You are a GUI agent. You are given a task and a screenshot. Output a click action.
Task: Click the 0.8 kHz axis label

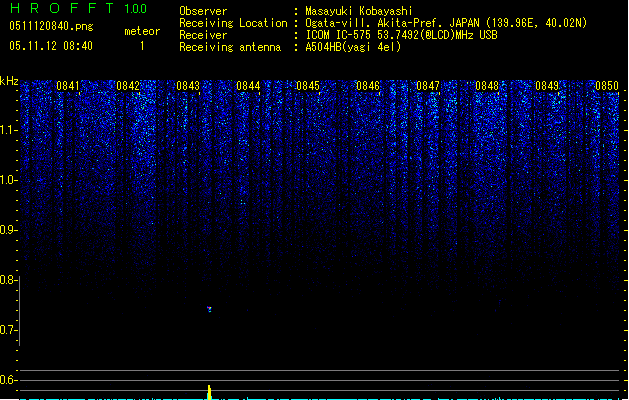point(8,280)
